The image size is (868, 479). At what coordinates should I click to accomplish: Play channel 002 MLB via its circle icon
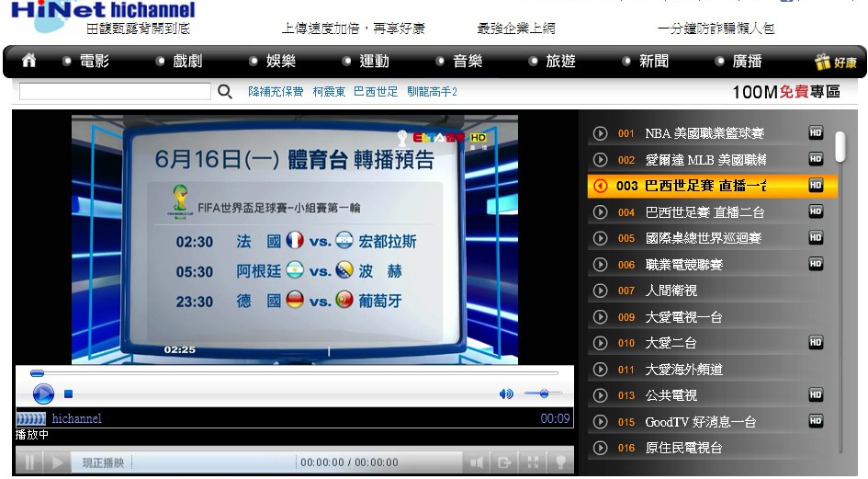coord(600,160)
